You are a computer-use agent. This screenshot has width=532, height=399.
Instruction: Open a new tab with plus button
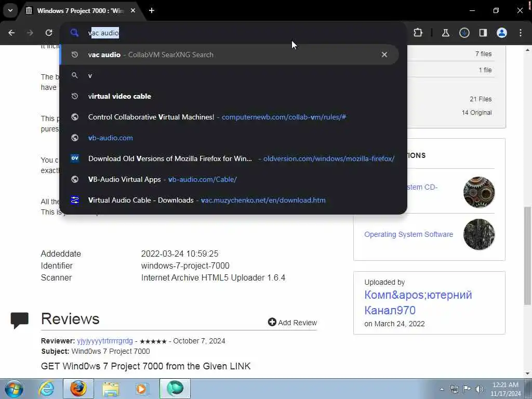[x=152, y=10]
